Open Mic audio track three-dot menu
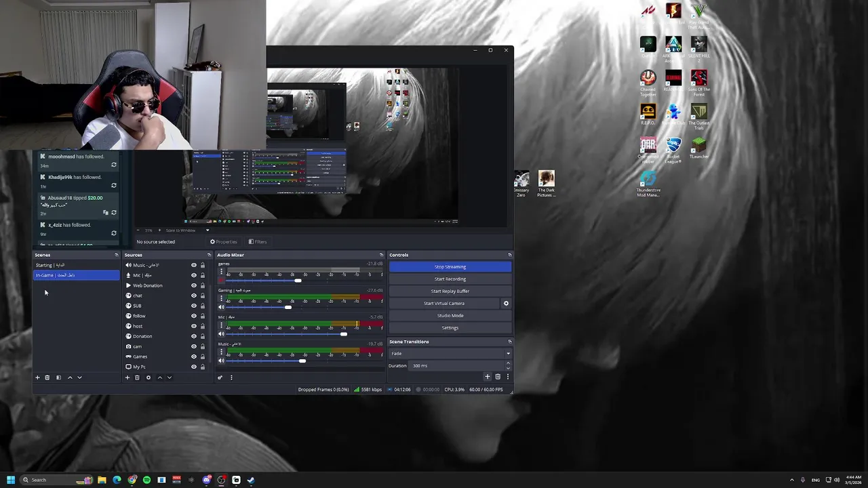 pyautogui.click(x=221, y=325)
